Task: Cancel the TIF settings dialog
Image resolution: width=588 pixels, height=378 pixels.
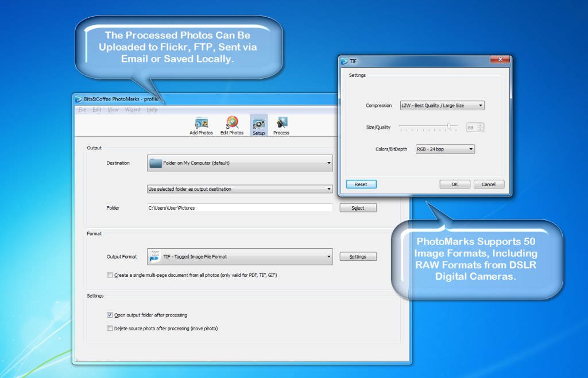Action: 489,184
